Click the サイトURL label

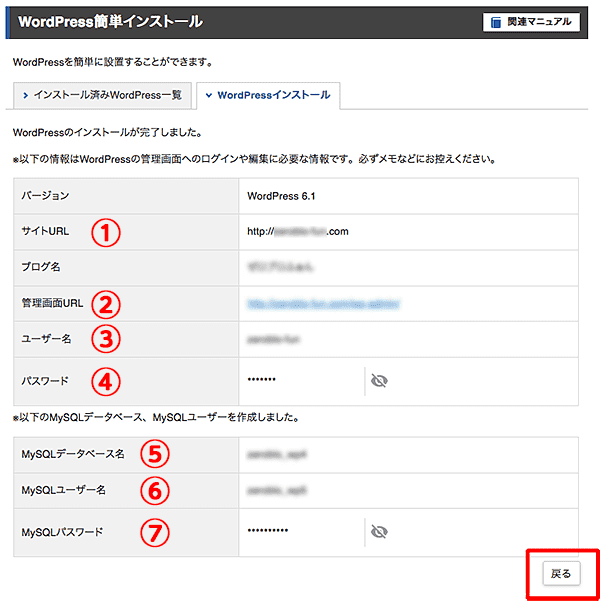pyautogui.click(x=45, y=231)
